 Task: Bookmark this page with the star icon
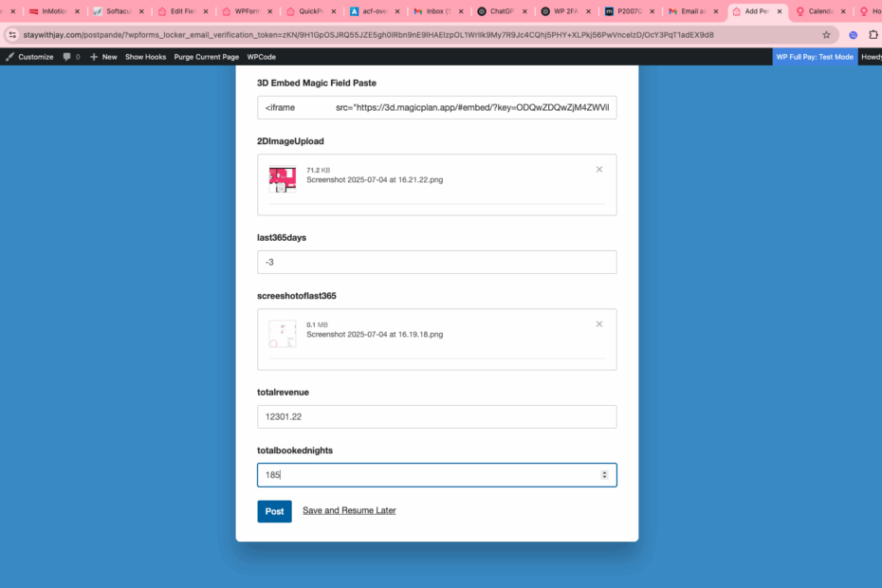pos(826,34)
